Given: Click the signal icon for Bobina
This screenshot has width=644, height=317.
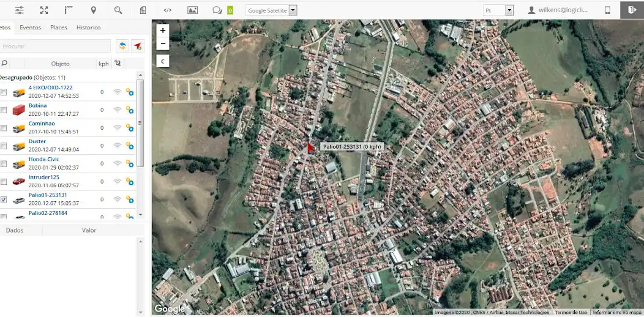Looking at the screenshot, I should 118,110.
